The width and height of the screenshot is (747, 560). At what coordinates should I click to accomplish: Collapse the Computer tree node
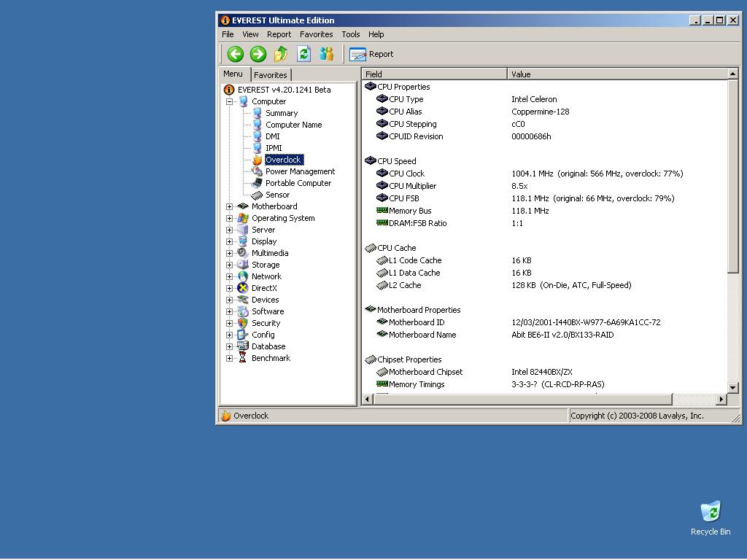point(230,101)
